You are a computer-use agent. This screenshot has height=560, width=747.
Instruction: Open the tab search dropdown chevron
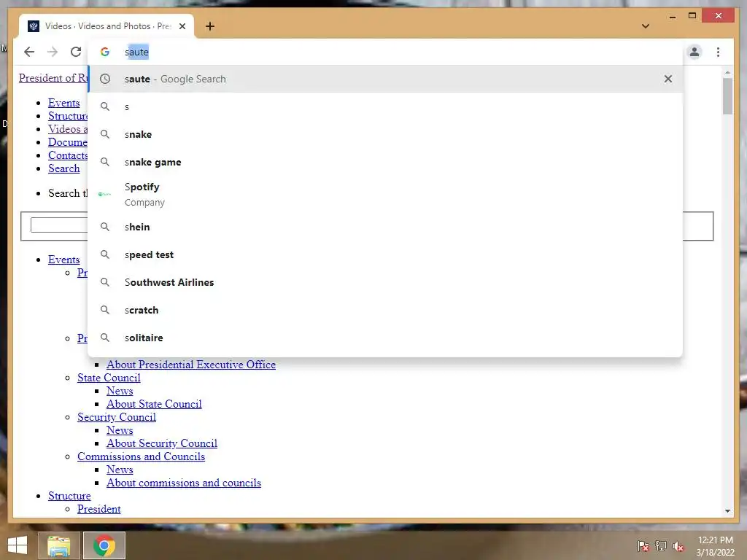point(646,26)
